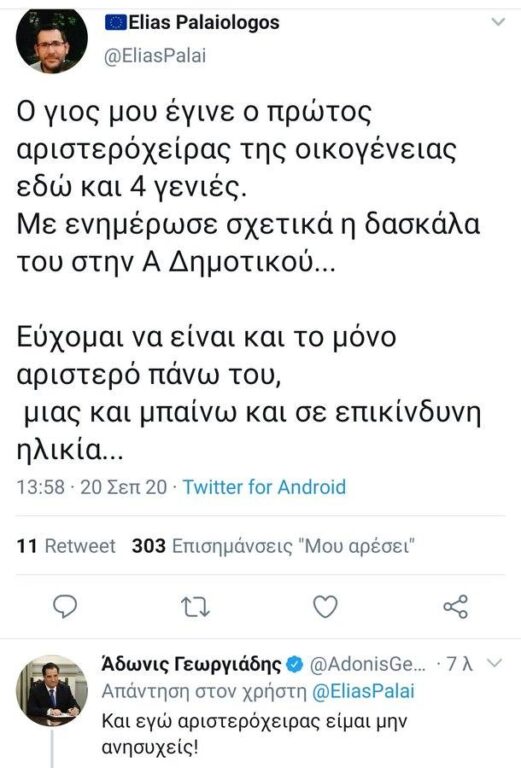The image size is (521, 768).
Task: View the 11 Retweet list
Action: click(66, 546)
